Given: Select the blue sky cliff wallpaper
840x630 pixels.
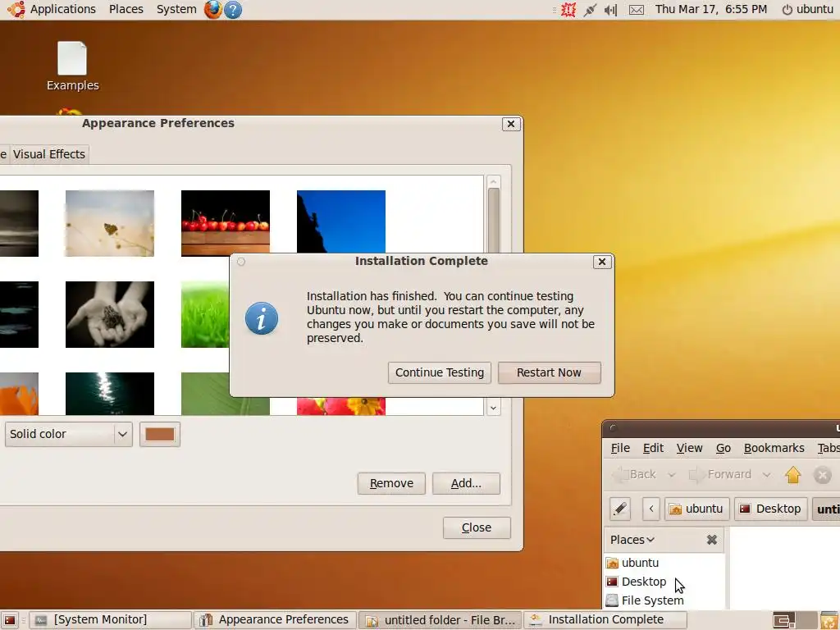Looking at the screenshot, I should pos(341,221).
